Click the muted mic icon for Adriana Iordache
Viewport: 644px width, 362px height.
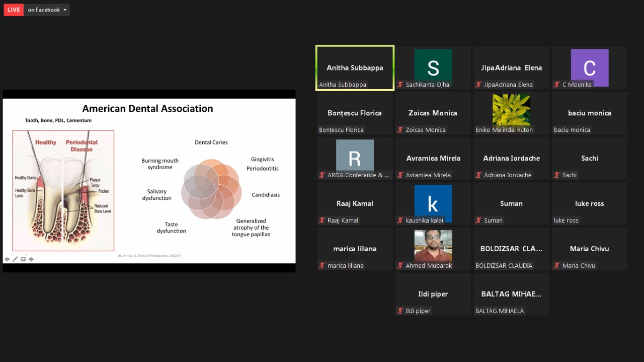click(479, 175)
